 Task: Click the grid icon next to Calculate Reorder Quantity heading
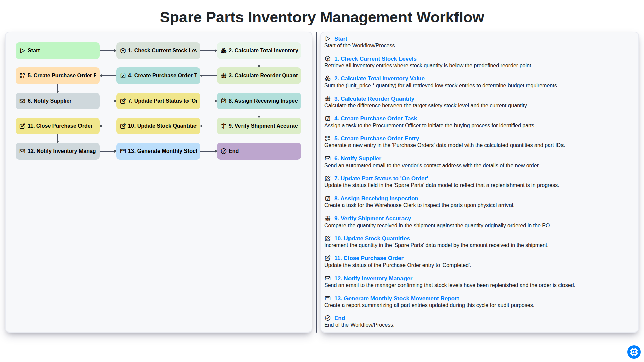click(x=328, y=99)
